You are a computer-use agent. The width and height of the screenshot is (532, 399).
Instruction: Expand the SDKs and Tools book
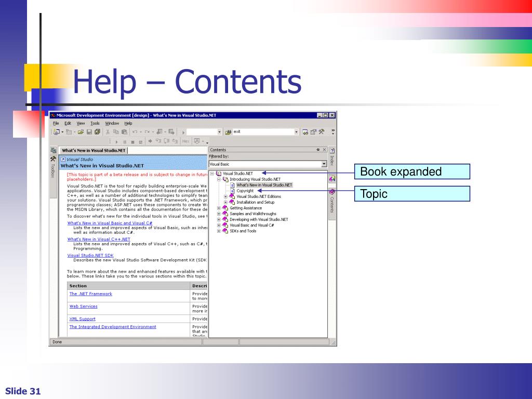[219, 231]
